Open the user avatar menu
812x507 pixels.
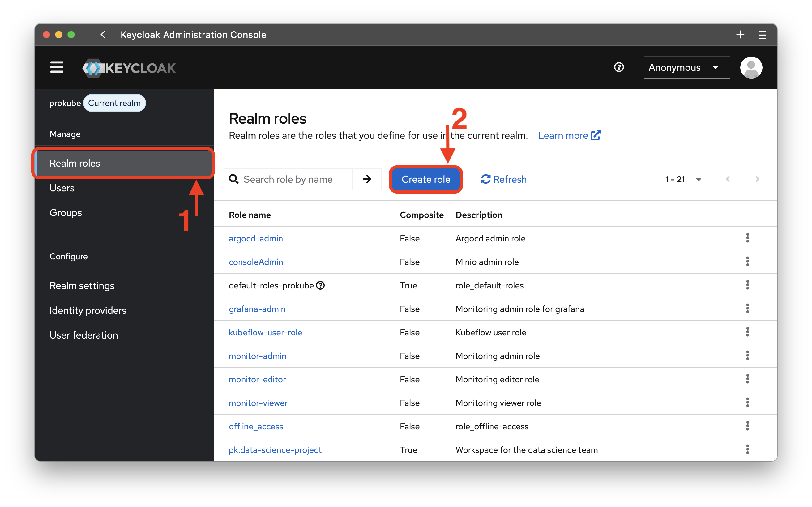coord(751,67)
